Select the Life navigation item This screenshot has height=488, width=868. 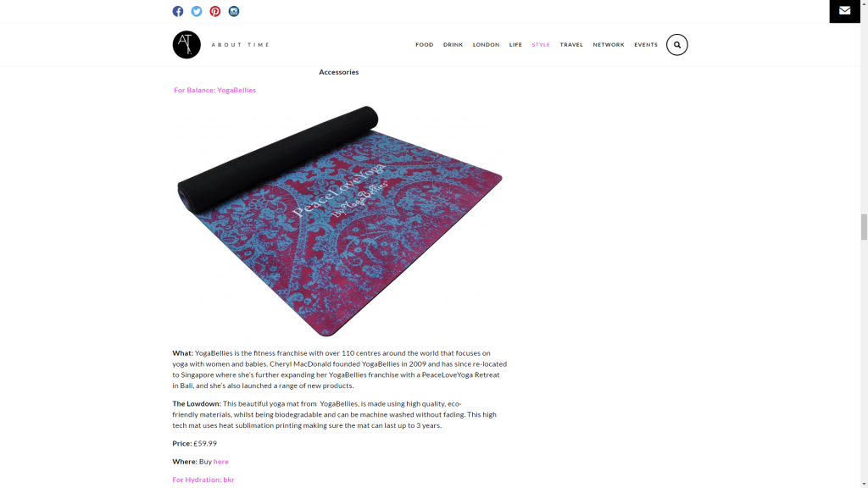(x=515, y=45)
